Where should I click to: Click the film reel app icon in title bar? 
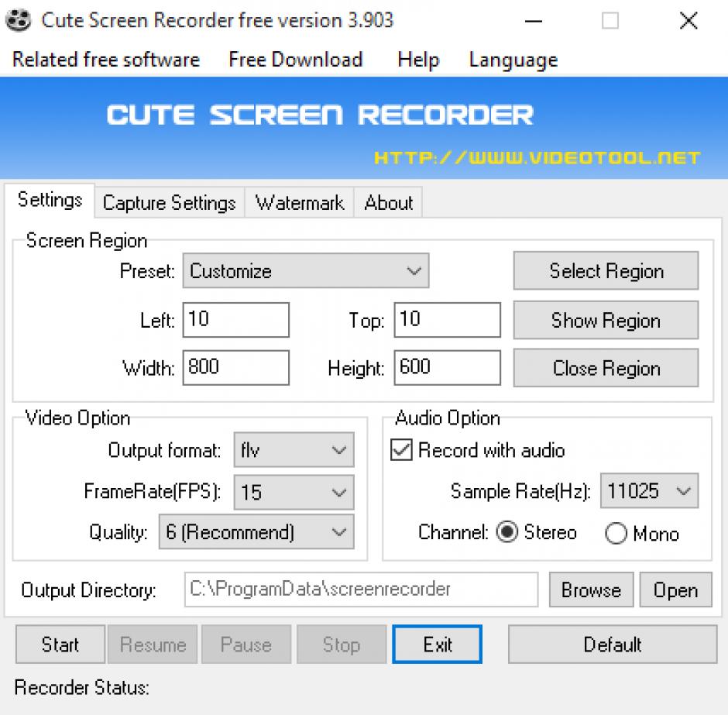[18, 20]
